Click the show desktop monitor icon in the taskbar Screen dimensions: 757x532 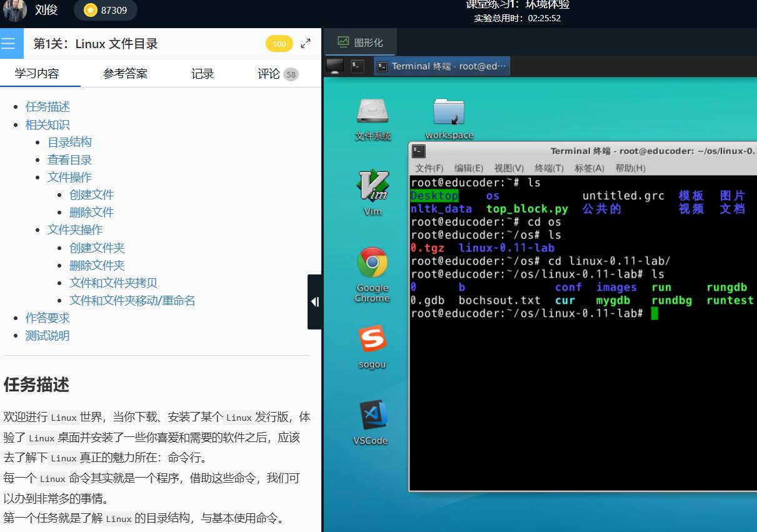pos(335,66)
